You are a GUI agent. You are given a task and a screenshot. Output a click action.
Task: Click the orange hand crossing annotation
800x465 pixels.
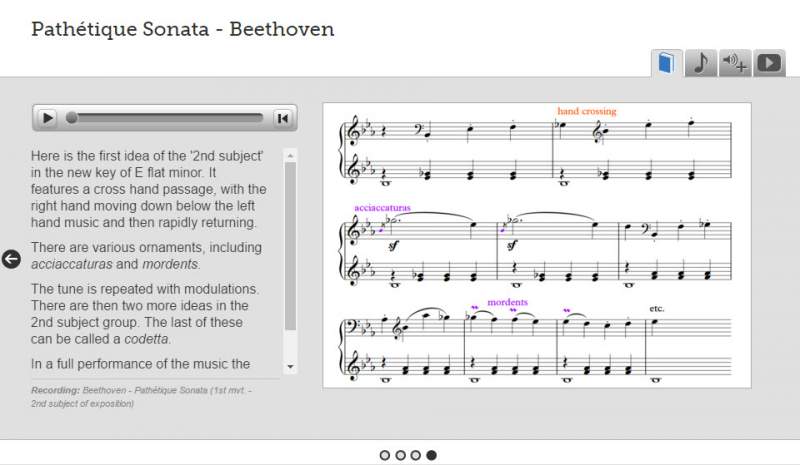[587, 111]
